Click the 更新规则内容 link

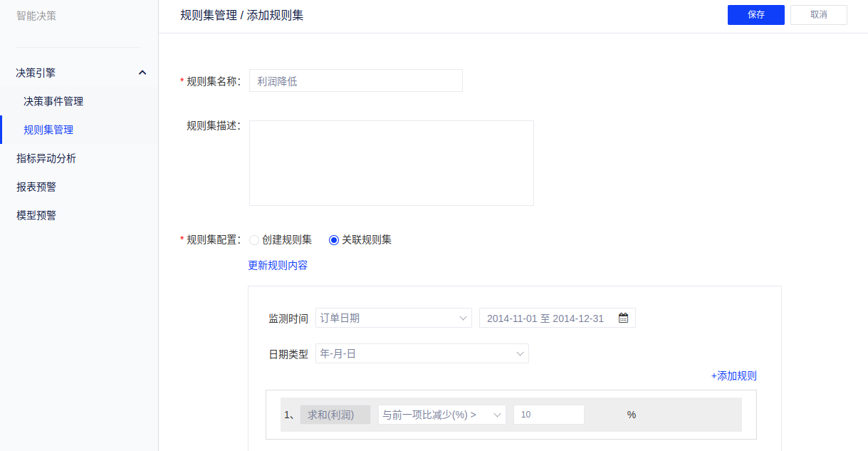click(278, 266)
